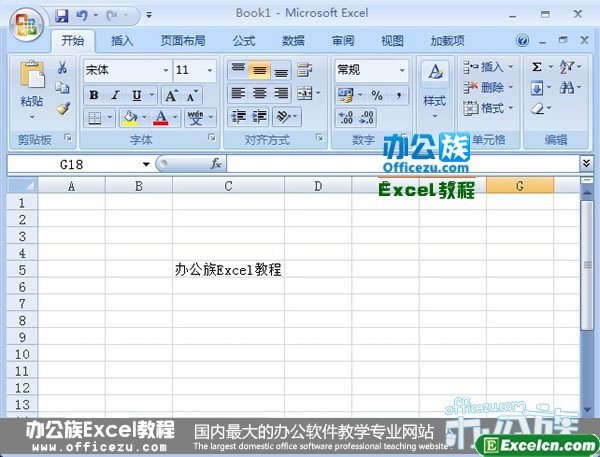Toggle align text right
The height and width of the screenshot is (457, 600).
(x=281, y=94)
